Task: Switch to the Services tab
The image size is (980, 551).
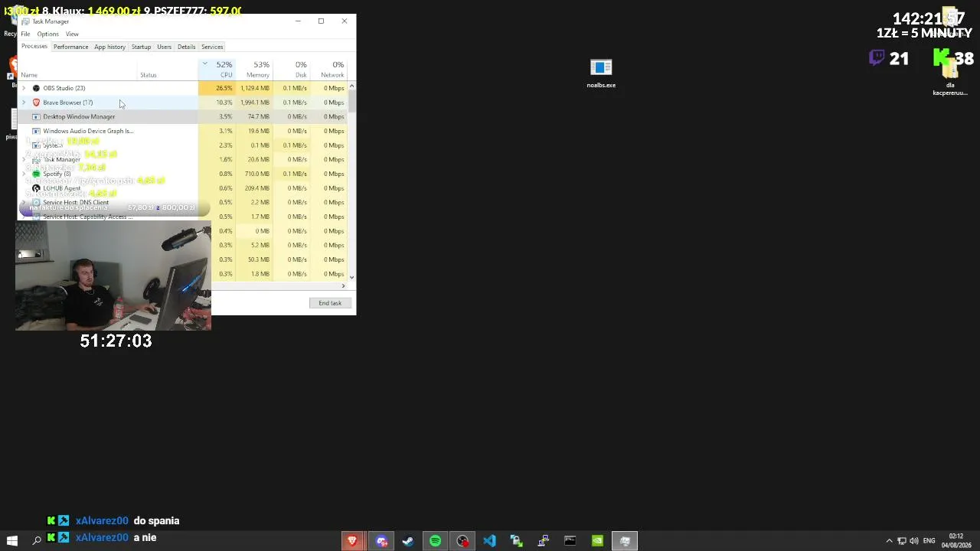Action: [x=212, y=47]
